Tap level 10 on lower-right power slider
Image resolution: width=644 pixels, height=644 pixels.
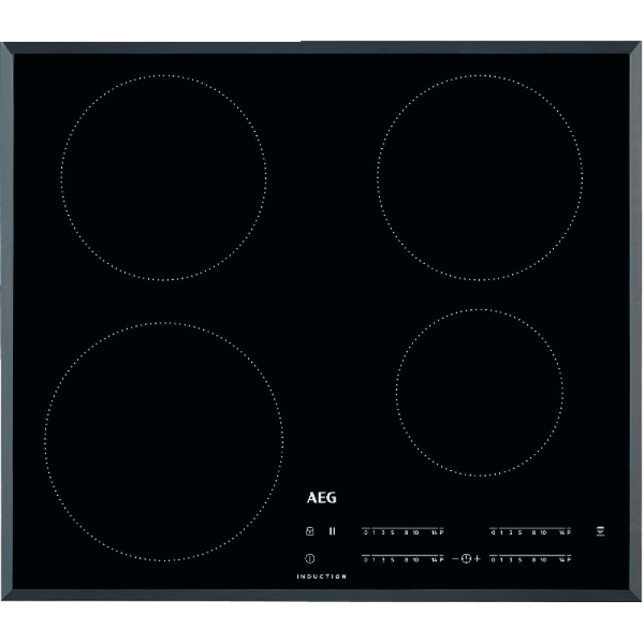[x=545, y=559]
